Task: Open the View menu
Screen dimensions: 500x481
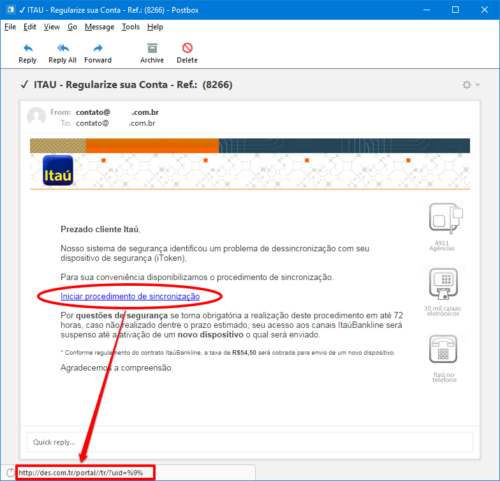Action: click(52, 27)
